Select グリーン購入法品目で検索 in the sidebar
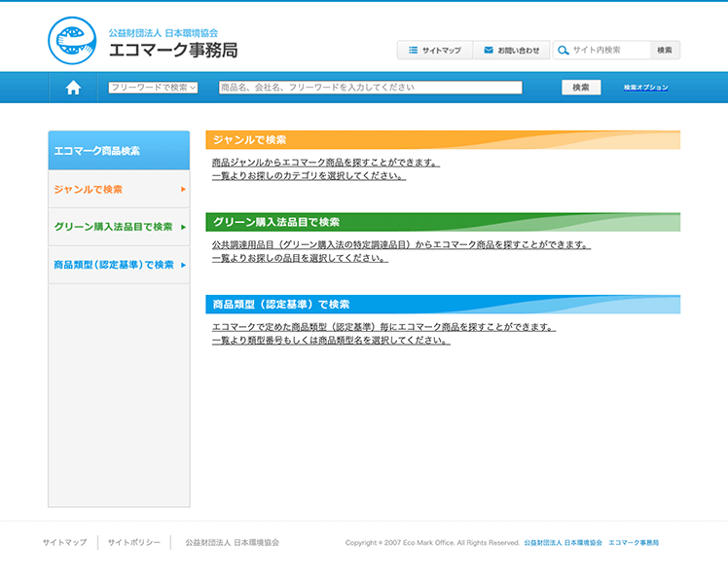 tap(113, 227)
